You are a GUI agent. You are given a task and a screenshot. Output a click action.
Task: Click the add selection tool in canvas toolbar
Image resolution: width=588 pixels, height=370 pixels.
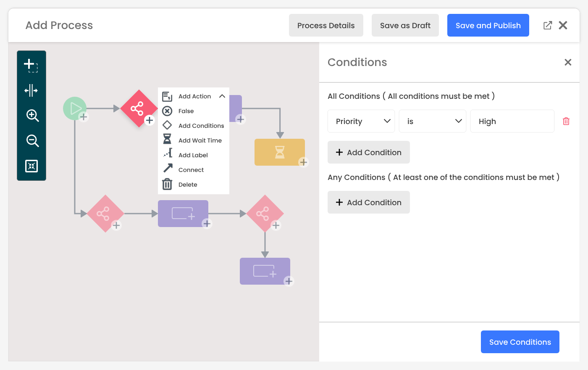click(x=31, y=65)
